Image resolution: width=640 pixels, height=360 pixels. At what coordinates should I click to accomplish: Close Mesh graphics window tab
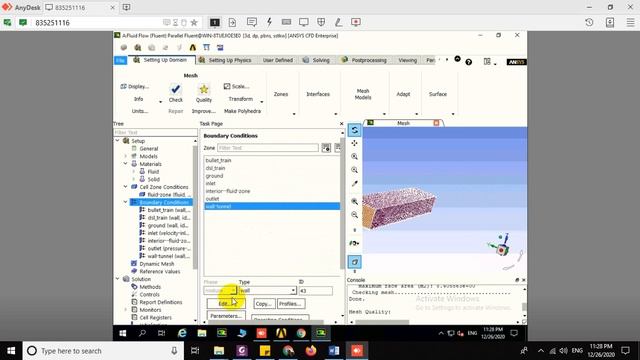point(436,123)
